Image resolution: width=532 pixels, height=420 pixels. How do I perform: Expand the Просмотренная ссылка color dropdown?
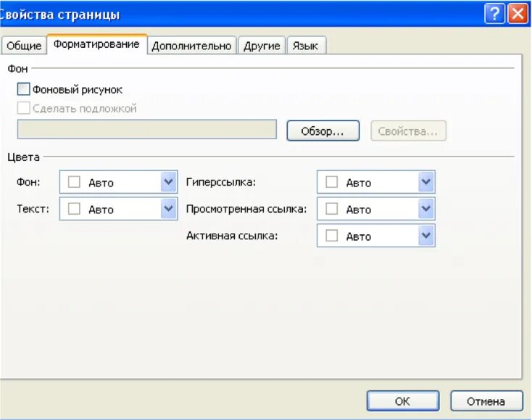[426, 209]
